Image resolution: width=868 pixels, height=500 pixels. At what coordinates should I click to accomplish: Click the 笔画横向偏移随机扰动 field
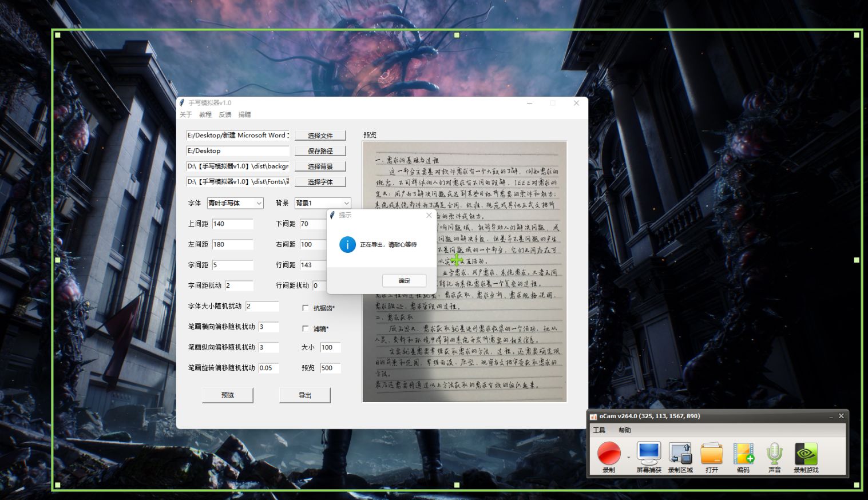point(268,327)
